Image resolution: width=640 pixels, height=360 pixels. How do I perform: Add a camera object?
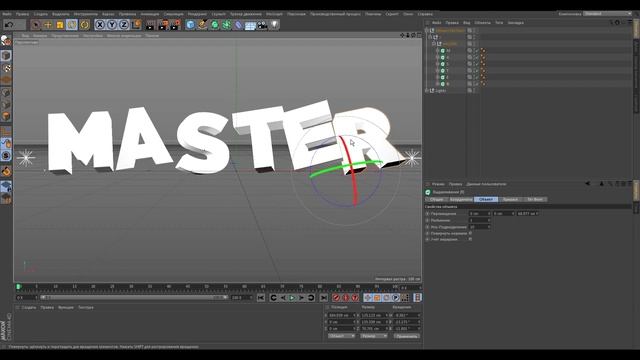pyautogui.click(x=262, y=25)
